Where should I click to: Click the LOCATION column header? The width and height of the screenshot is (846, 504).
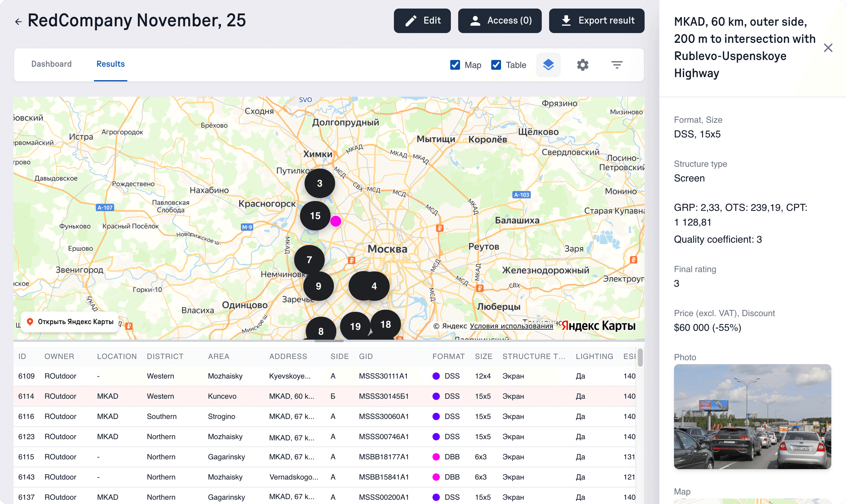point(117,356)
